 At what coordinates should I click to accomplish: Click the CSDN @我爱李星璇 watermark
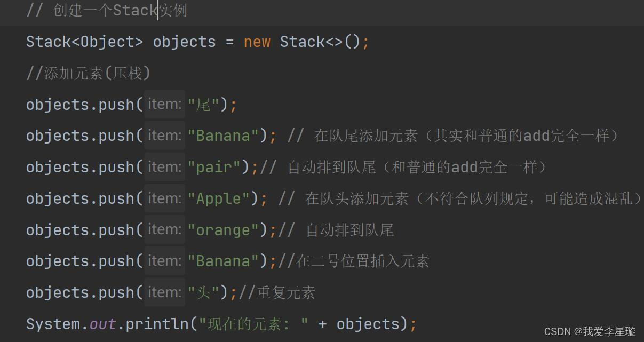click(590, 331)
